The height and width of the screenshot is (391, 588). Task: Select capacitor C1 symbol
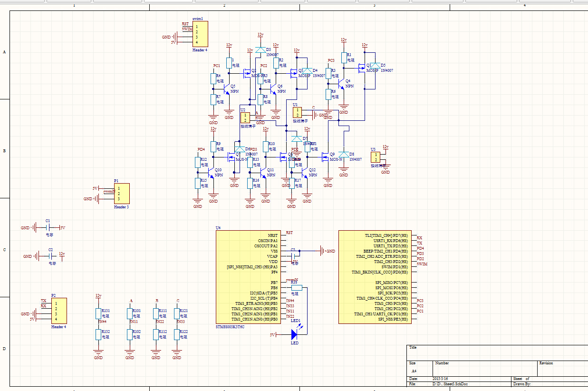point(48,228)
